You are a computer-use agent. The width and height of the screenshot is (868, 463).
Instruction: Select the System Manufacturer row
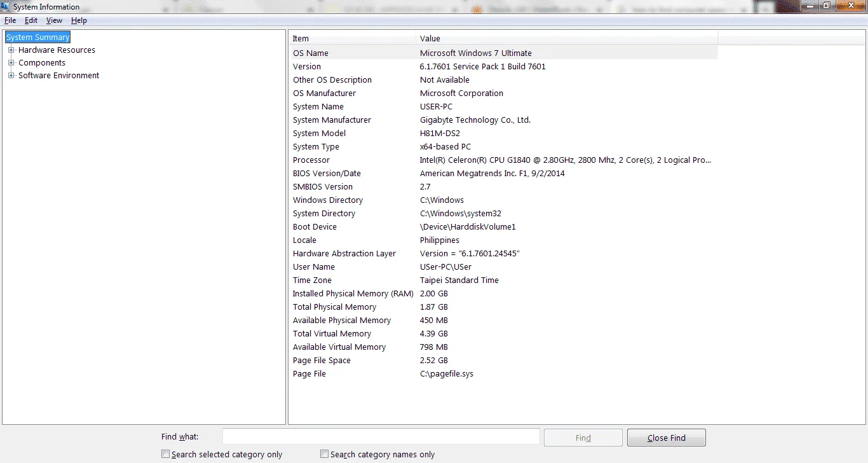tap(504, 120)
